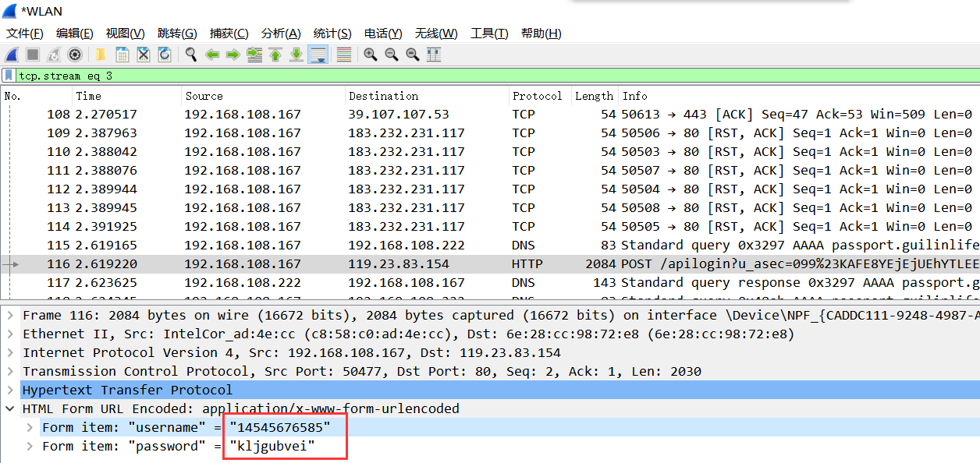Open the 文件(F) menu

[25, 34]
